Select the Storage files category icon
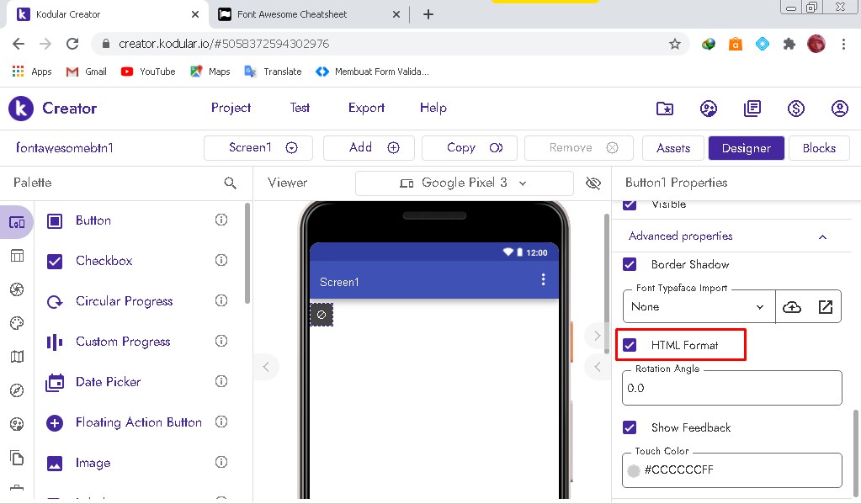Viewport: 861px width, 504px height. (17, 458)
